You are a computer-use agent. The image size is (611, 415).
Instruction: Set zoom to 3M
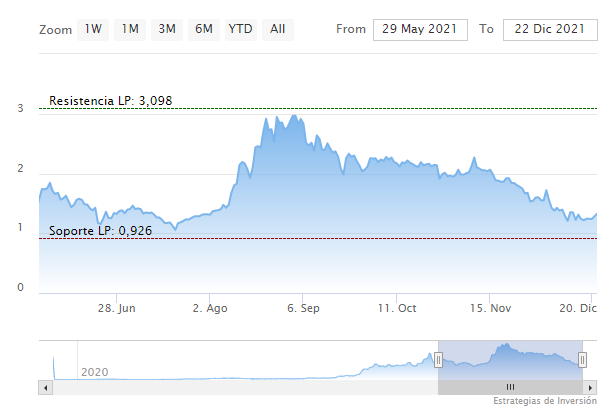167,29
